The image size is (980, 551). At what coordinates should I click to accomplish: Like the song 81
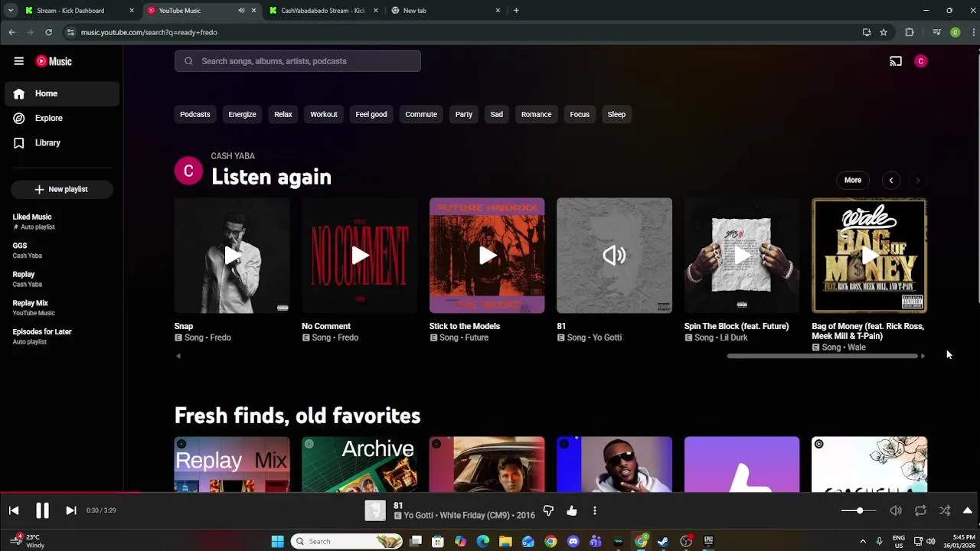point(572,510)
